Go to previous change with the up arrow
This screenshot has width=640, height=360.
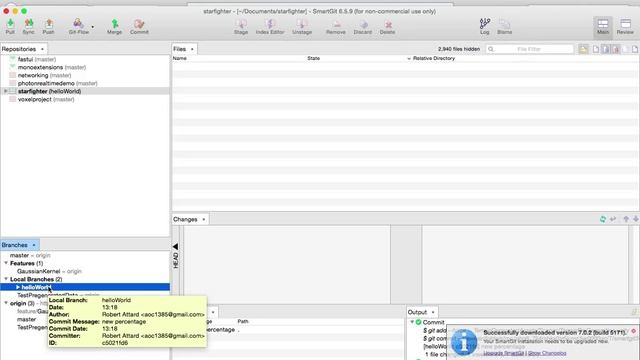point(626,219)
